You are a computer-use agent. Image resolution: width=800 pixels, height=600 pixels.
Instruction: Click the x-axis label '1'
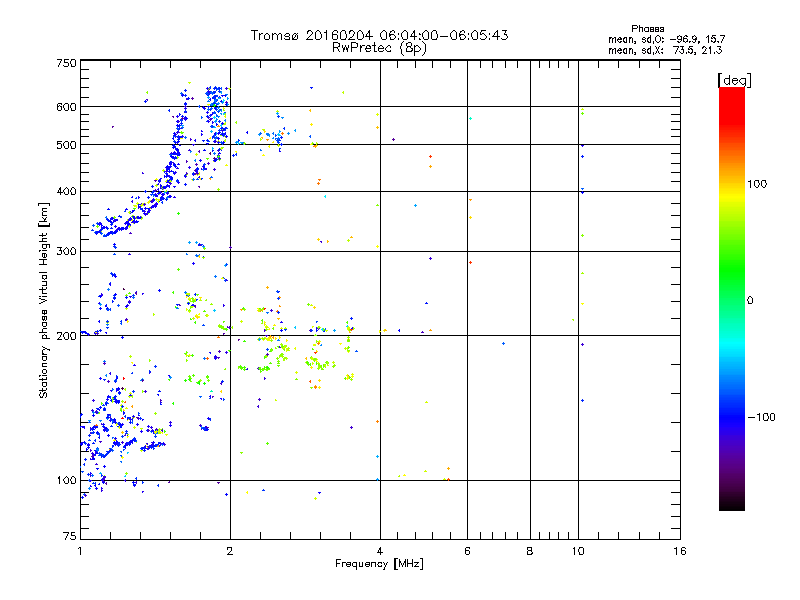[80, 551]
